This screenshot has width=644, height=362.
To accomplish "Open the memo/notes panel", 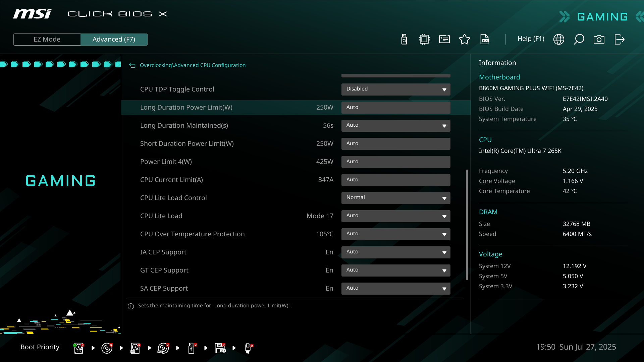I will tap(444, 39).
